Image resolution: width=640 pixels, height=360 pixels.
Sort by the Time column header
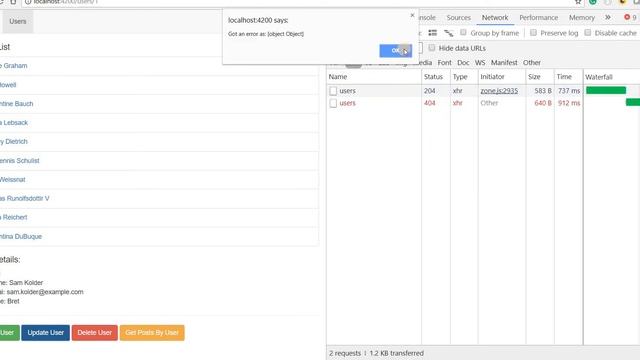568,77
